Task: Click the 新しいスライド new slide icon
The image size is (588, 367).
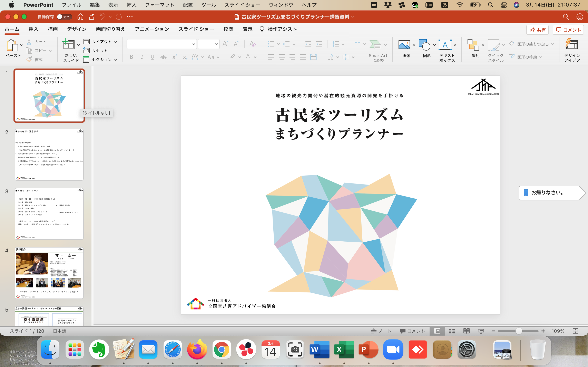Action: [69, 45]
